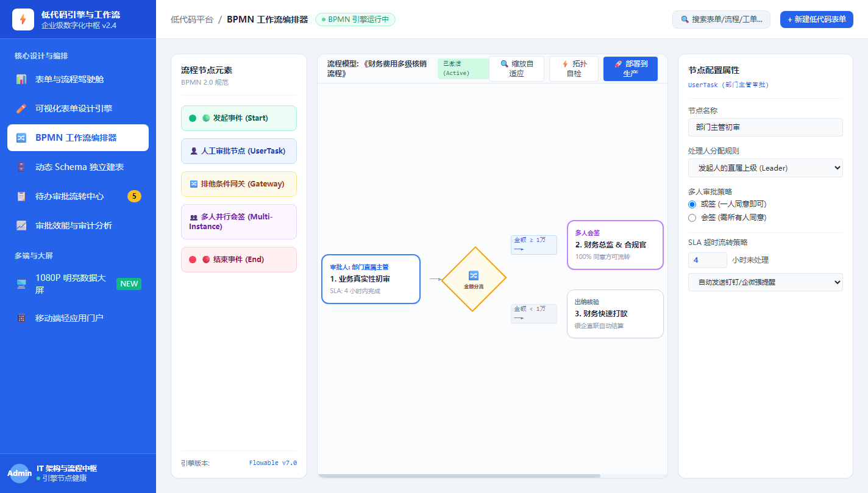Open 待办审批流转中心 menu item
868x493 pixels.
point(78,196)
